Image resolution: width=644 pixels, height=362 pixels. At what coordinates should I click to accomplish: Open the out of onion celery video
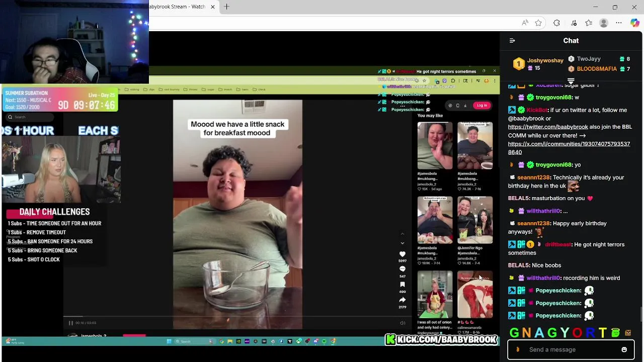435,295
